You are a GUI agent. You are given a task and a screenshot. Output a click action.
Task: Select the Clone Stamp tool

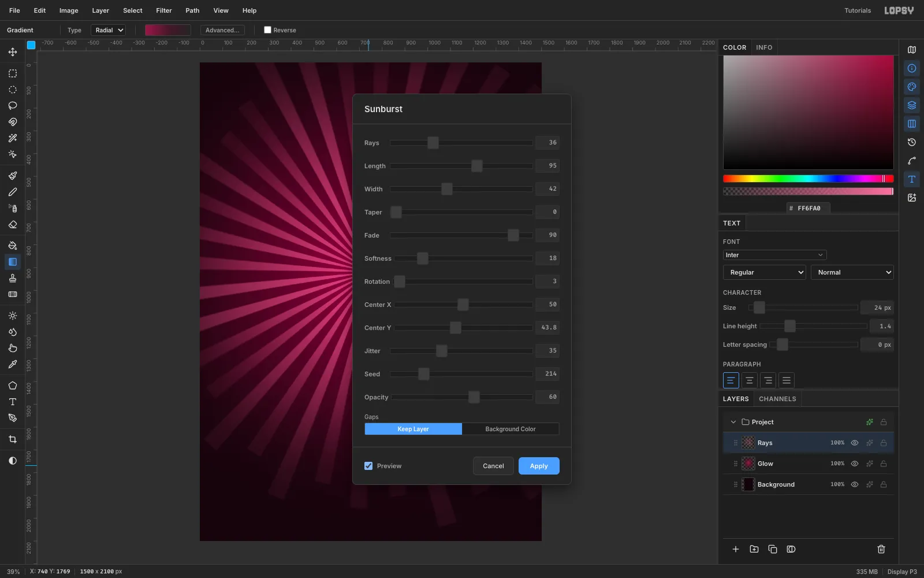coord(13,278)
